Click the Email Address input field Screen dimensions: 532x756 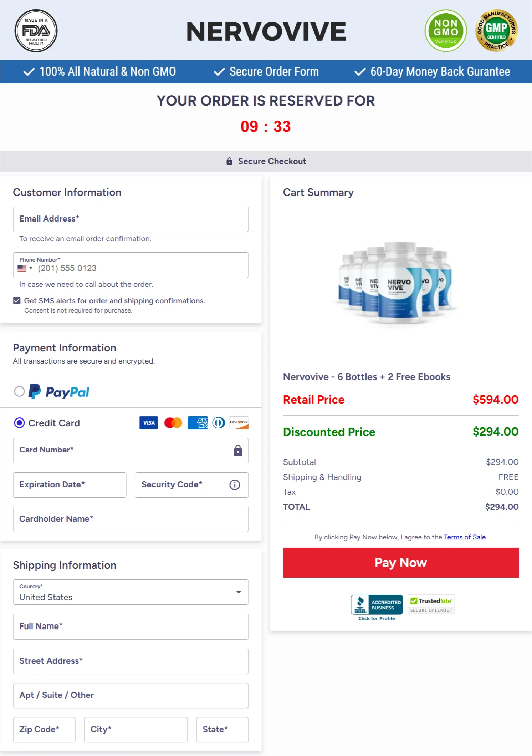coord(131,219)
